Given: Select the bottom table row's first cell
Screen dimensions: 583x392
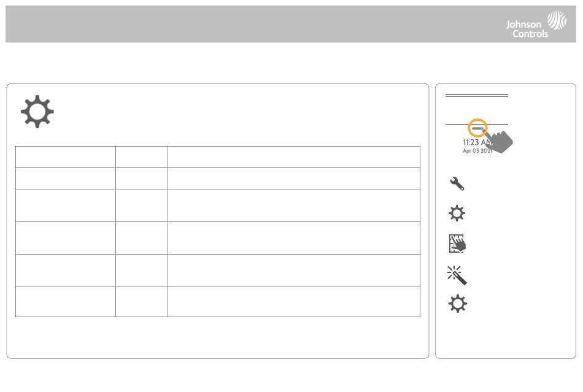Looking at the screenshot, I should tap(66, 301).
